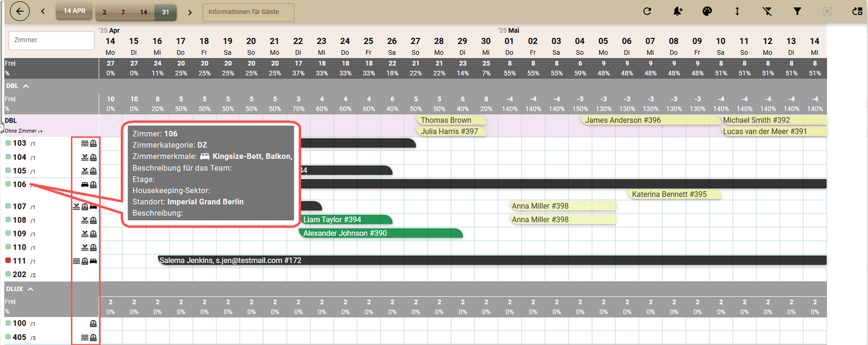
Task: Click the bell add-notification icon
Action: pos(678,11)
